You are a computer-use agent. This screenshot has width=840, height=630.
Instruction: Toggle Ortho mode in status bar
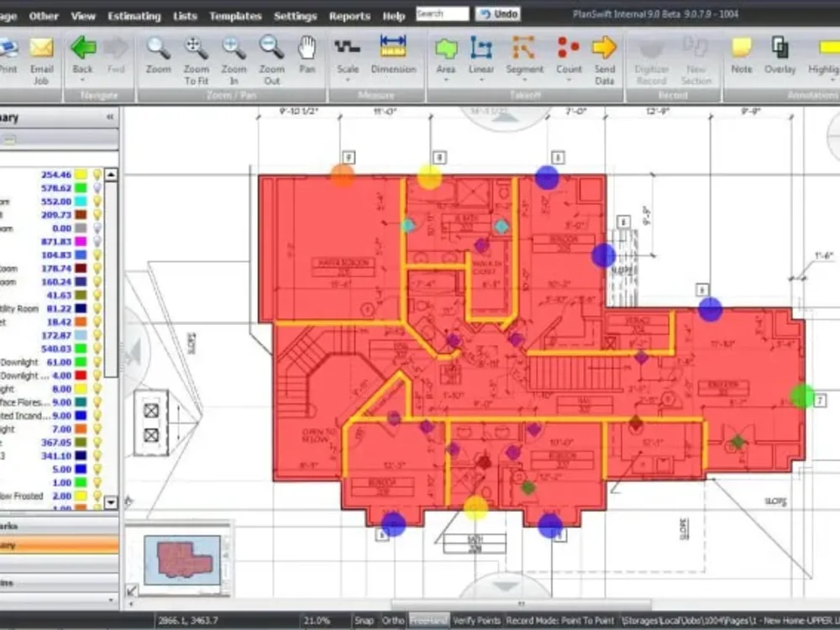(392, 621)
